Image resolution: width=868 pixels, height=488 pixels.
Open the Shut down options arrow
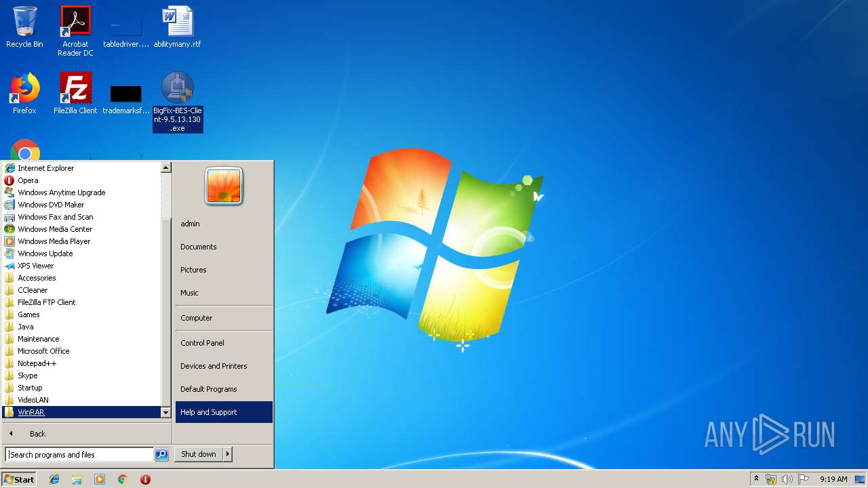pyautogui.click(x=228, y=454)
